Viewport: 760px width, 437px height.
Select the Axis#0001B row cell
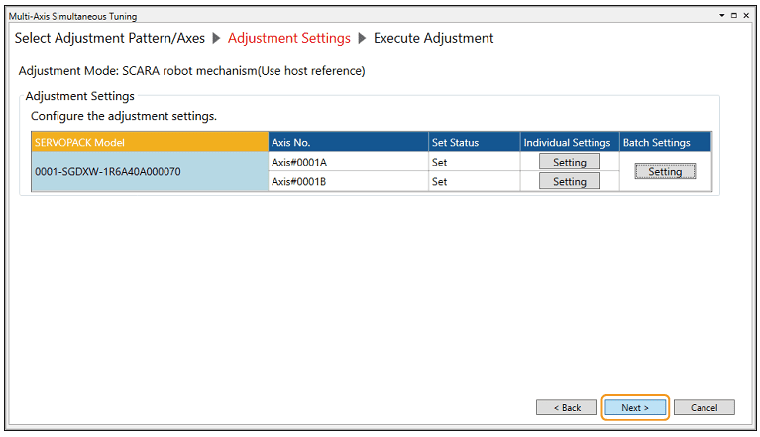pyautogui.click(x=348, y=182)
